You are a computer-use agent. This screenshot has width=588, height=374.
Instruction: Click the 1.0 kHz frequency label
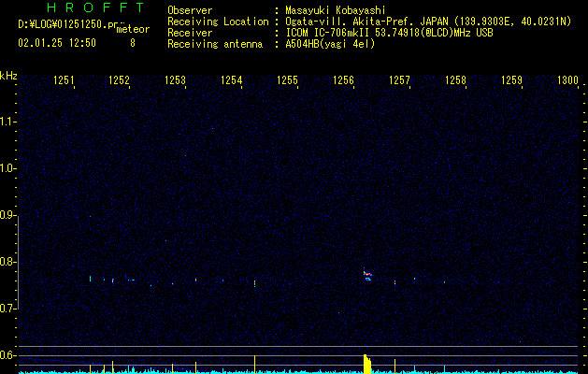[7, 168]
